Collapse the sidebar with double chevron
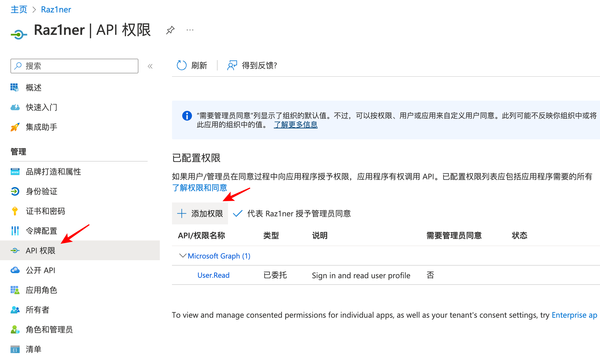This screenshot has height=364, width=600. coord(150,66)
